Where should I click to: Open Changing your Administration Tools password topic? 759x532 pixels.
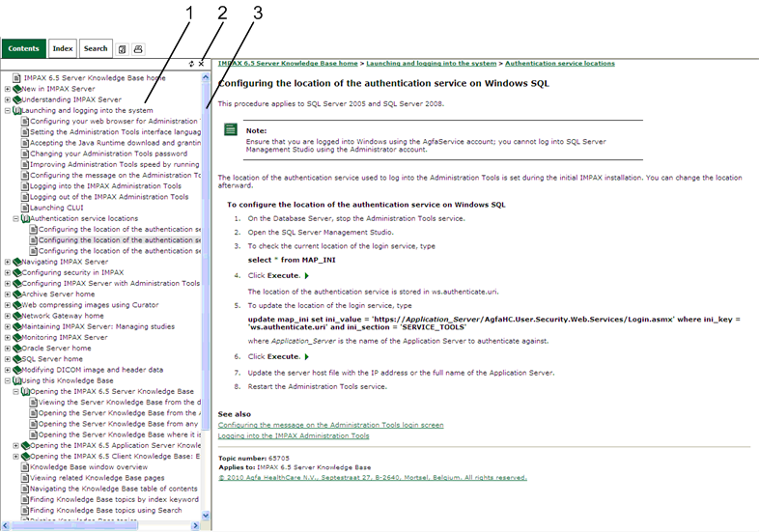pyautogui.click(x=108, y=154)
